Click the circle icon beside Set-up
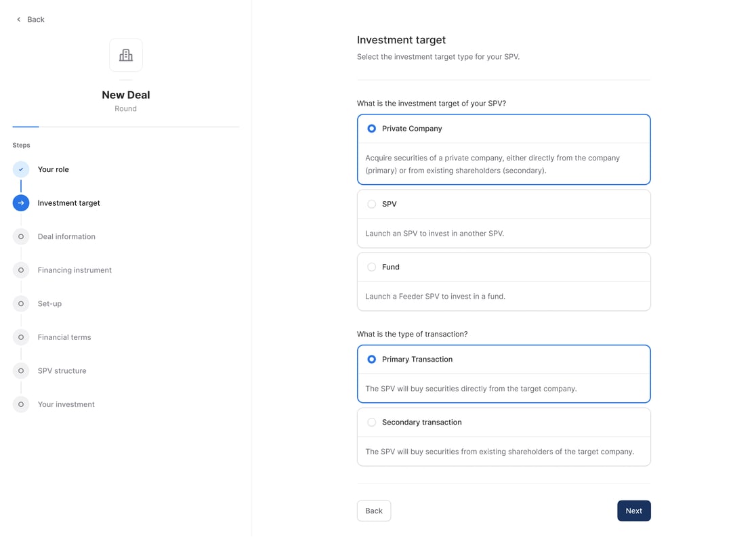756x537 pixels. 21,303
